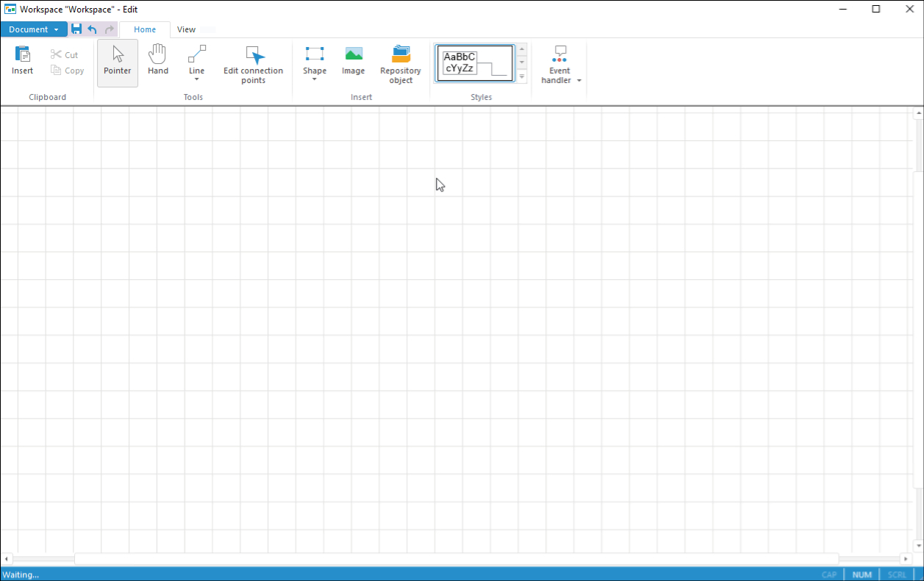
Task: Click the Copy icon
Action: pos(56,71)
